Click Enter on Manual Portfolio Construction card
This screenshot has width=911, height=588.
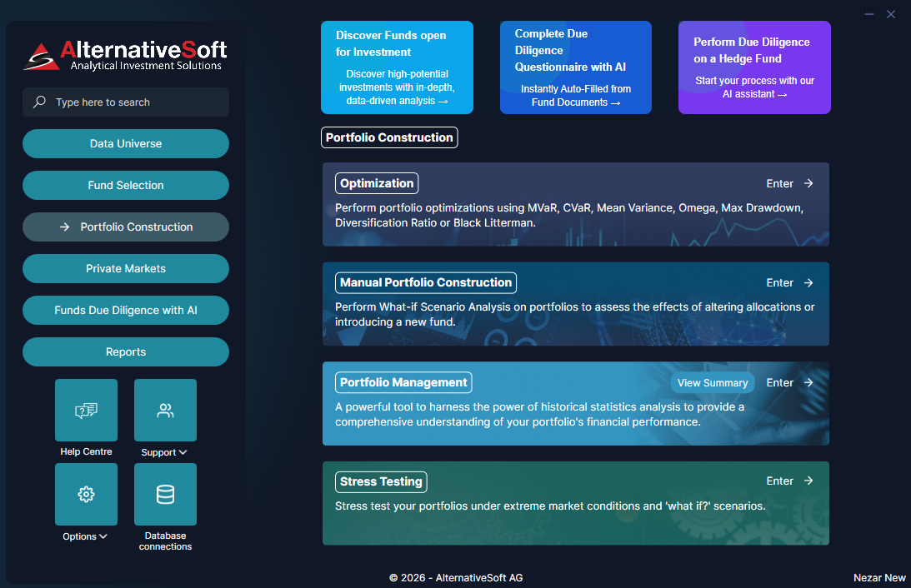point(779,282)
